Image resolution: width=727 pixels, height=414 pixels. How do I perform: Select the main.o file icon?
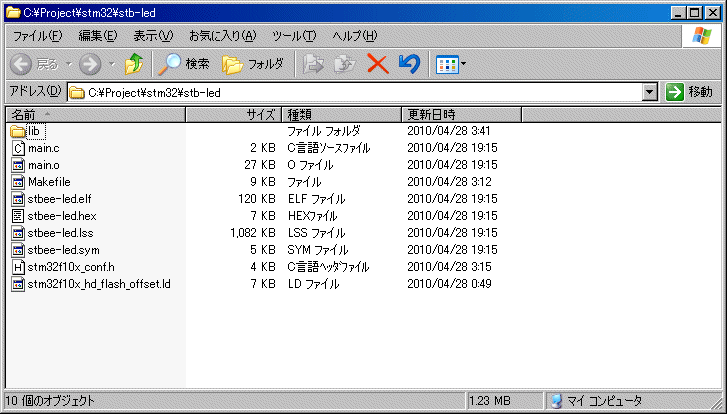[x=18, y=166]
